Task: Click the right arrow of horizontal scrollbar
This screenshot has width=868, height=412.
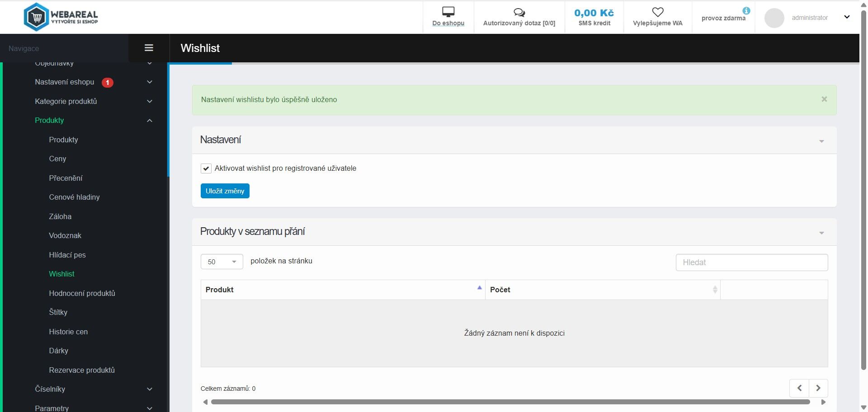Action: coord(823,402)
